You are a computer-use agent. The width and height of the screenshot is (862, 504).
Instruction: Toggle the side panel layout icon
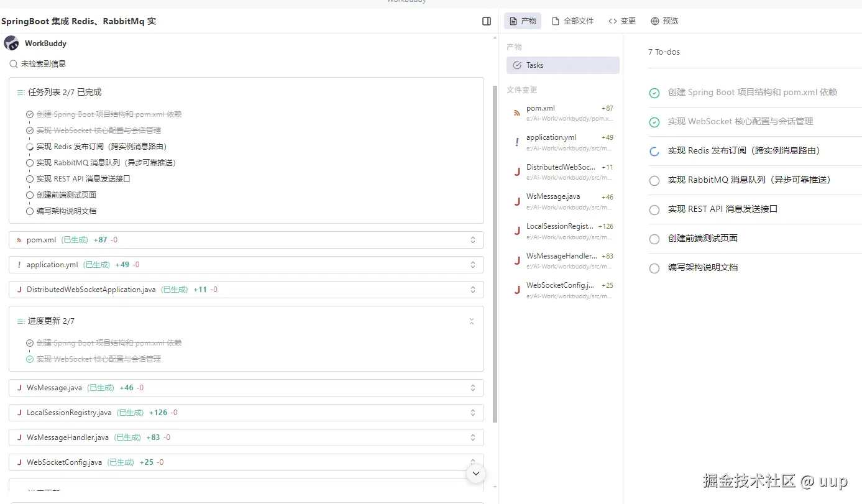[x=487, y=21]
